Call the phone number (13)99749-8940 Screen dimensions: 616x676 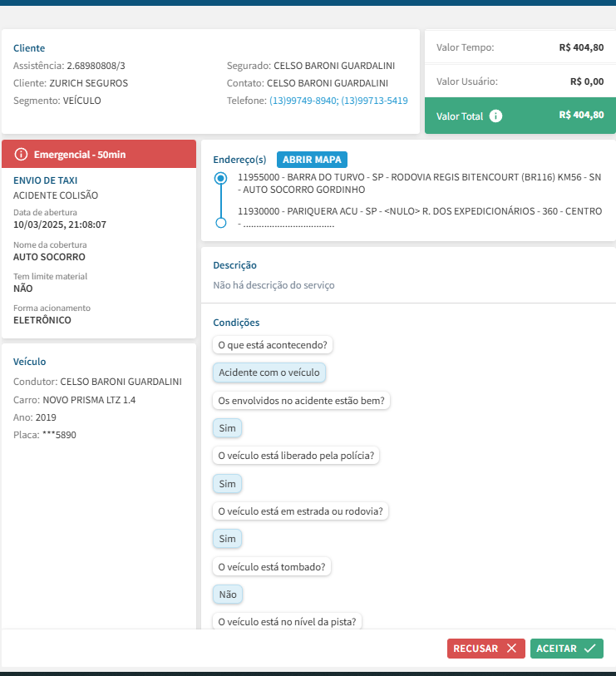[303, 101]
